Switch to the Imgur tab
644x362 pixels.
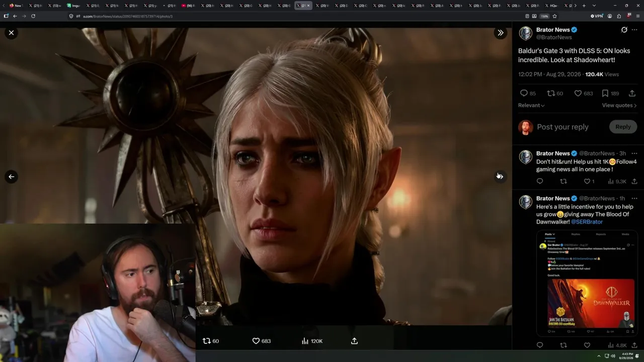tap(73, 6)
